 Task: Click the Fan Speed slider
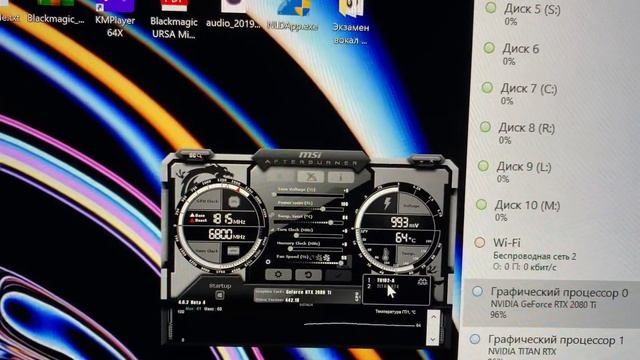[309, 263]
